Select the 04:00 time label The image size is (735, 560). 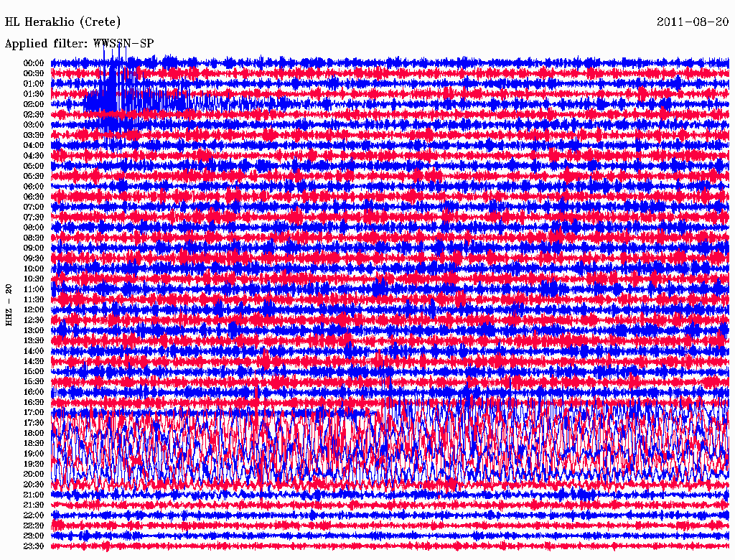34,146
